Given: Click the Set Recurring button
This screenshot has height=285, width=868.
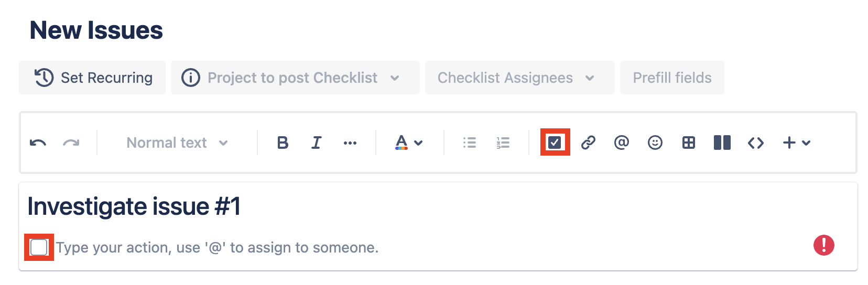Looking at the screenshot, I should point(92,78).
